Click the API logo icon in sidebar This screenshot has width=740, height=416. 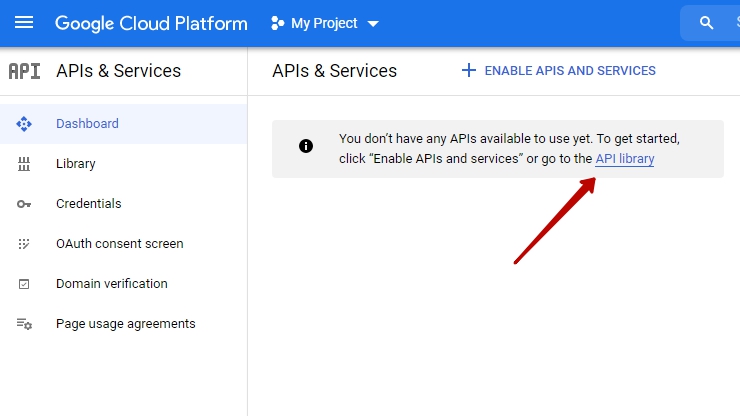(25, 71)
